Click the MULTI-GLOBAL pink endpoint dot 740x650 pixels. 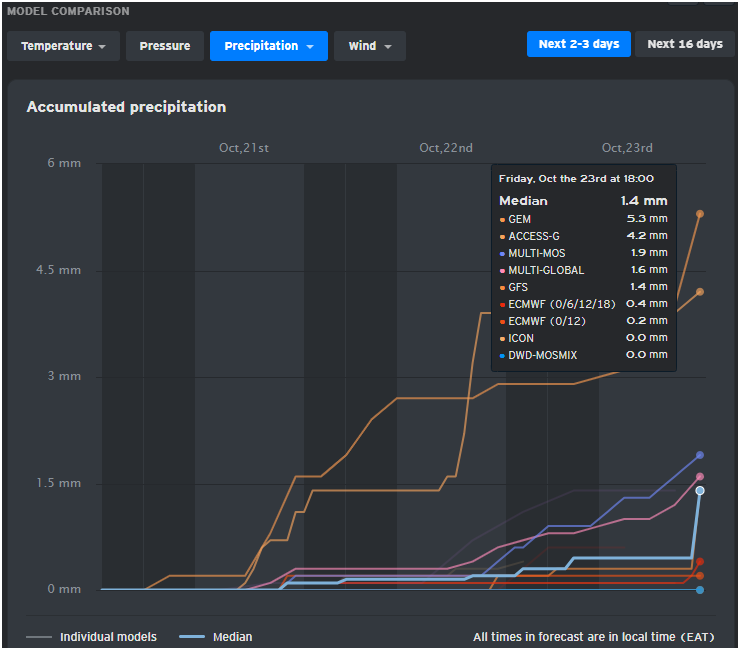(700, 476)
